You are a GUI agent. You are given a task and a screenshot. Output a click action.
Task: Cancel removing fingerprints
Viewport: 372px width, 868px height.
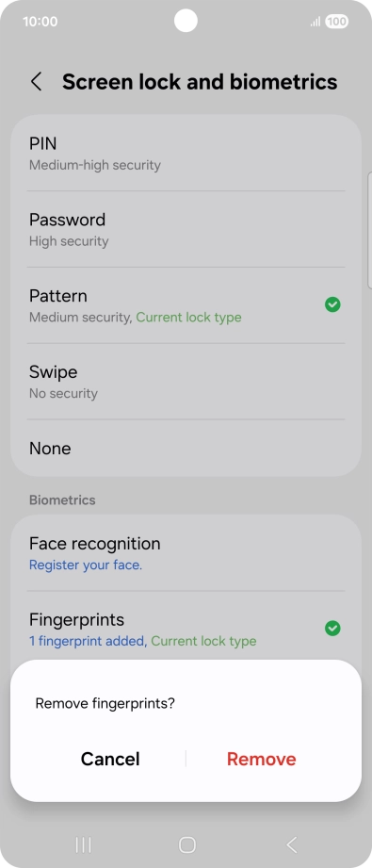tap(110, 759)
